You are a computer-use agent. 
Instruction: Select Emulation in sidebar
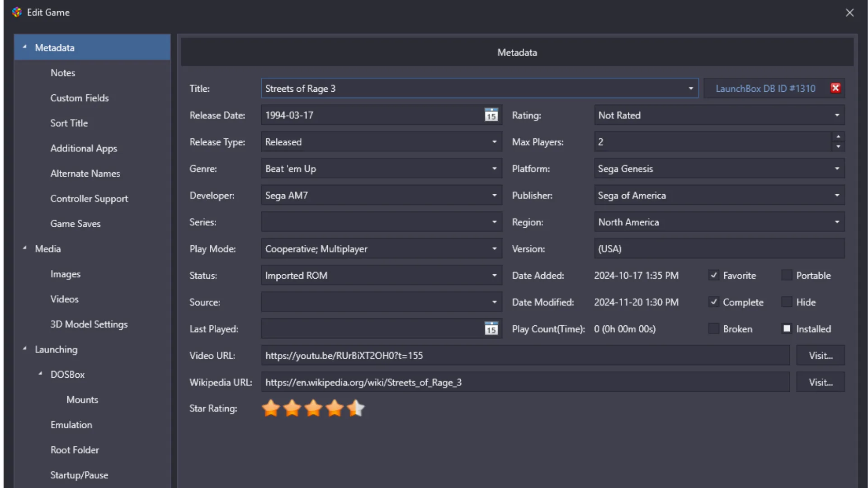[71, 425]
